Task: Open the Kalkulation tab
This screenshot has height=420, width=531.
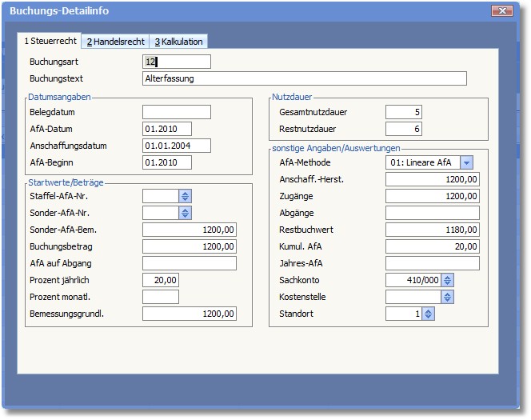Action: [179, 42]
